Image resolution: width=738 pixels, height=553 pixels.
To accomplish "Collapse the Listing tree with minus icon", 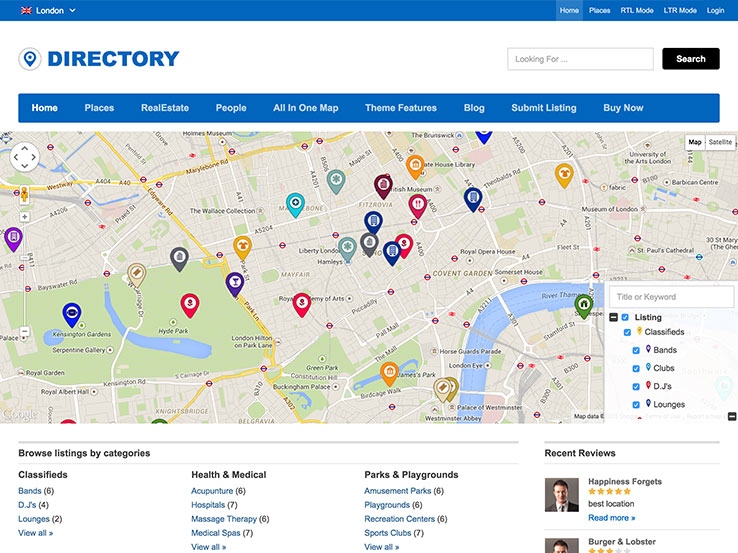I will click(613, 317).
